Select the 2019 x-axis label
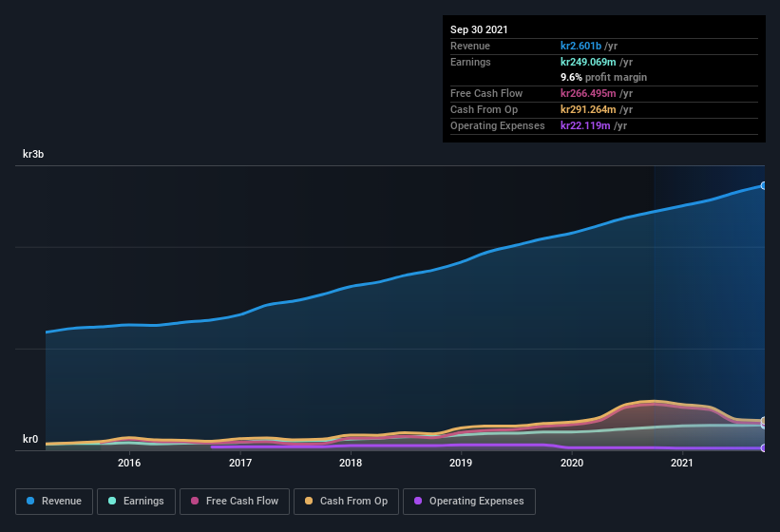The image size is (780, 532). (461, 463)
